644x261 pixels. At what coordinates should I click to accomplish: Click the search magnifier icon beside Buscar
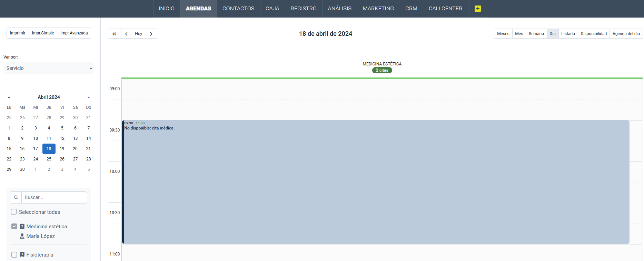(x=16, y=198)
